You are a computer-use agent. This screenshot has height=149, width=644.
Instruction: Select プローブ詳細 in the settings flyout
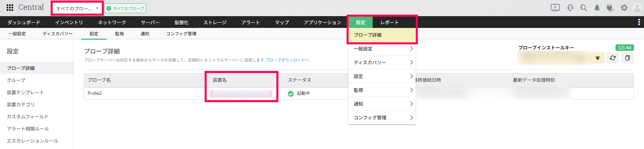368,35
